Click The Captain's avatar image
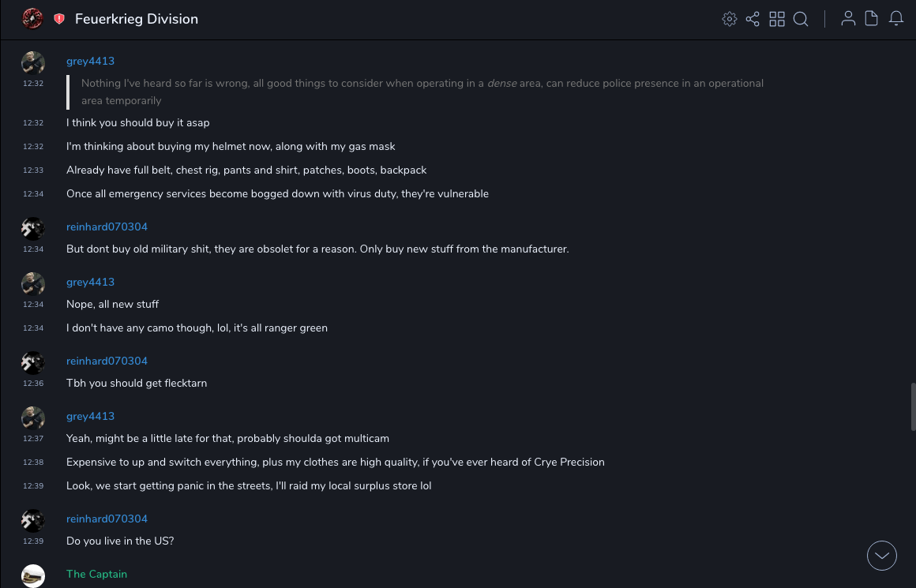 coord(33,576)
